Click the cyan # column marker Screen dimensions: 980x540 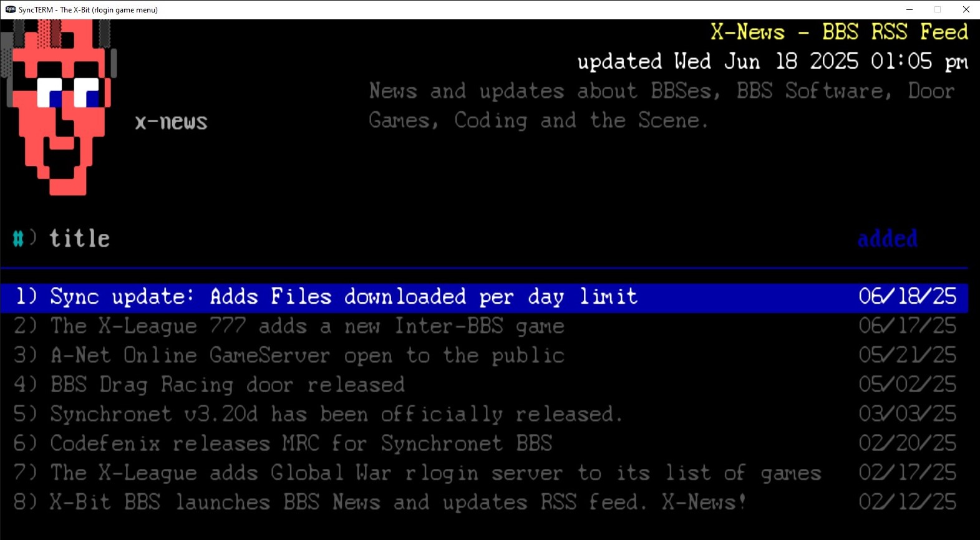click(x=18, y=238)
